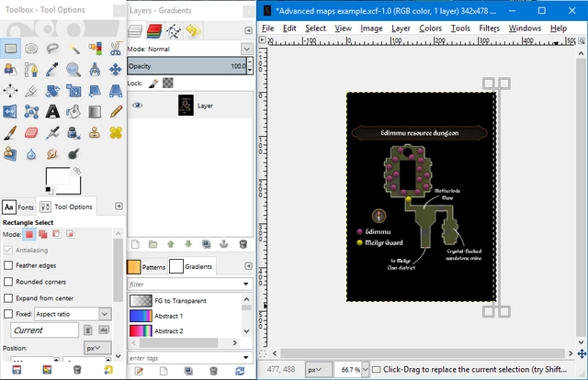Enable the Fixed aspect ratio checkbox
Screen dimensions: 588x380
pyautogui.click(x=8, y=314)
